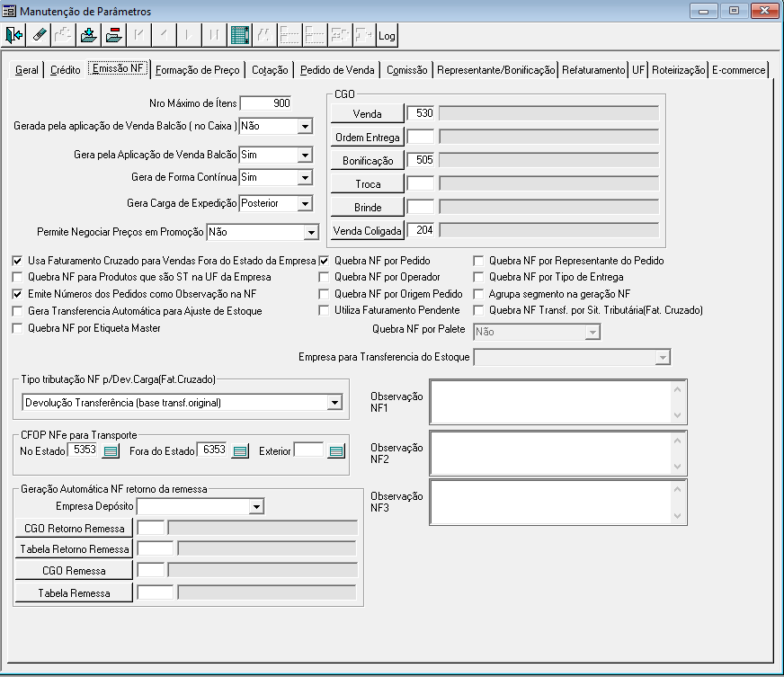Expand the Gera Carga de Expedição dropdown
This screenshot has height=677, width=784.
305,203
